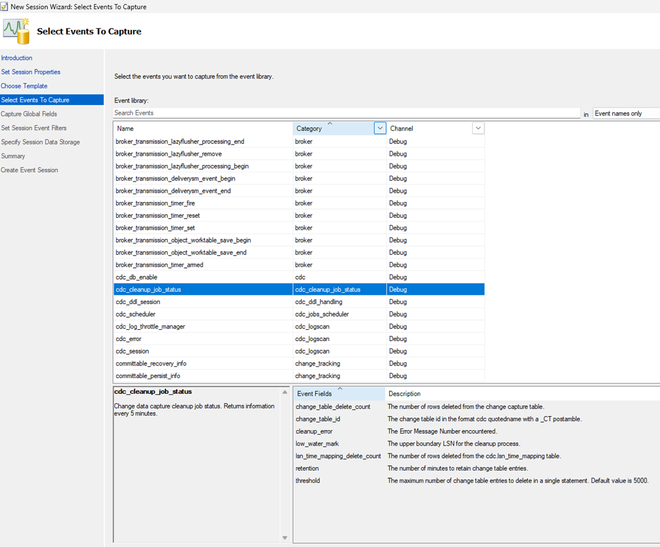660x547 pixels.
Task: Select broker_transmission_object_worktable_save_begin event
Action: [x=184, y=240]
